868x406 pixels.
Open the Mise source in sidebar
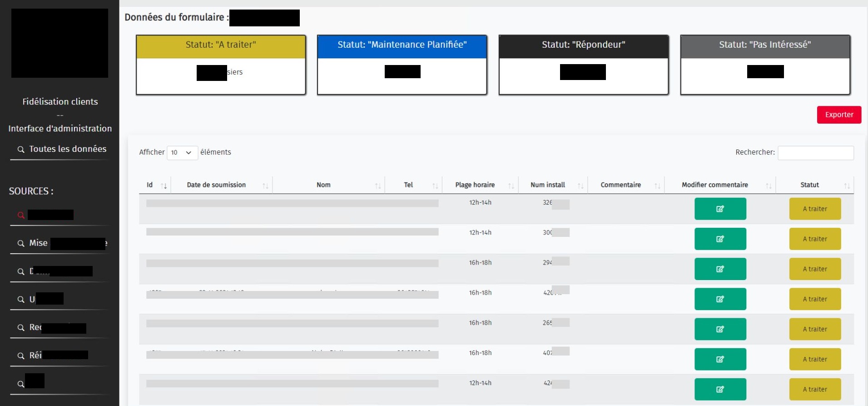click(68, 243)
